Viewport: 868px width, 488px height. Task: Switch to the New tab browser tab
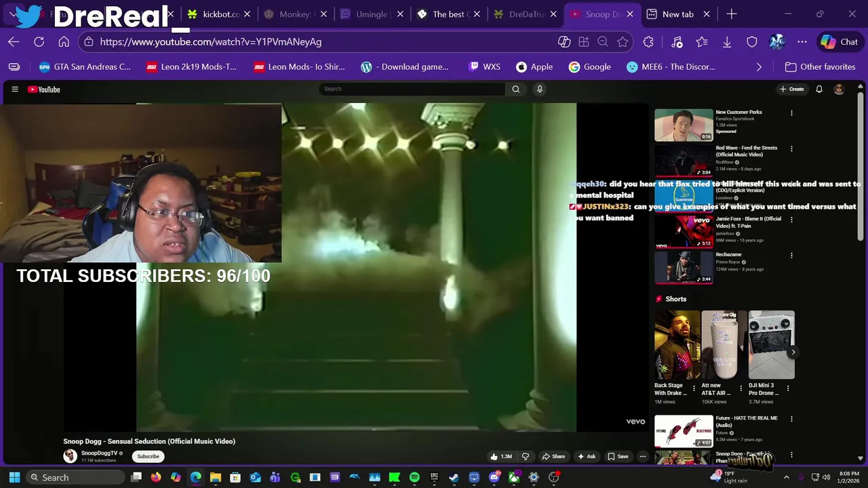(678, 14)
